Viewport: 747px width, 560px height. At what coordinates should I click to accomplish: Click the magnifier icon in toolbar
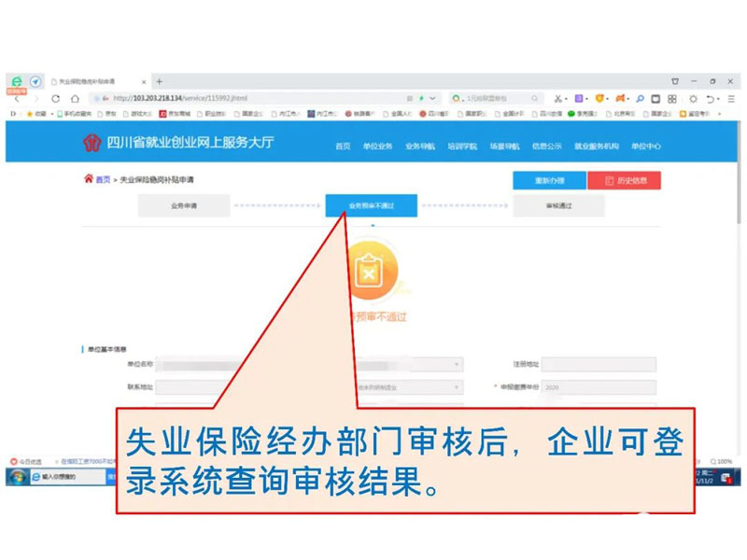[x=641, y=98]
